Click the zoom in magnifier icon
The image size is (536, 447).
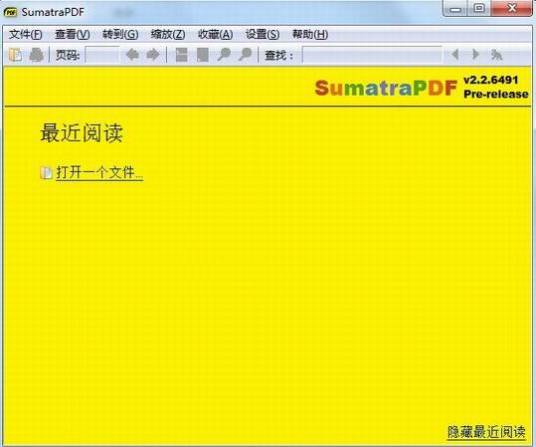click(x=245, y=54)
